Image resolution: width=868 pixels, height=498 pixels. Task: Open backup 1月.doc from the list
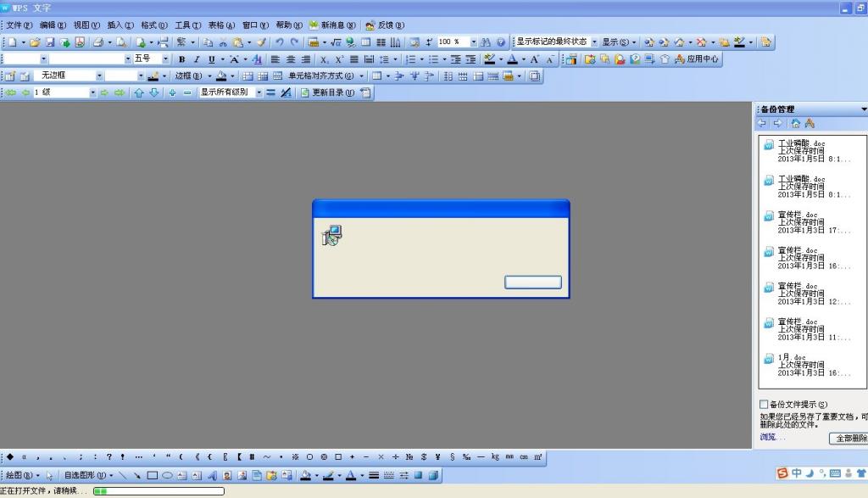[808, 365]
